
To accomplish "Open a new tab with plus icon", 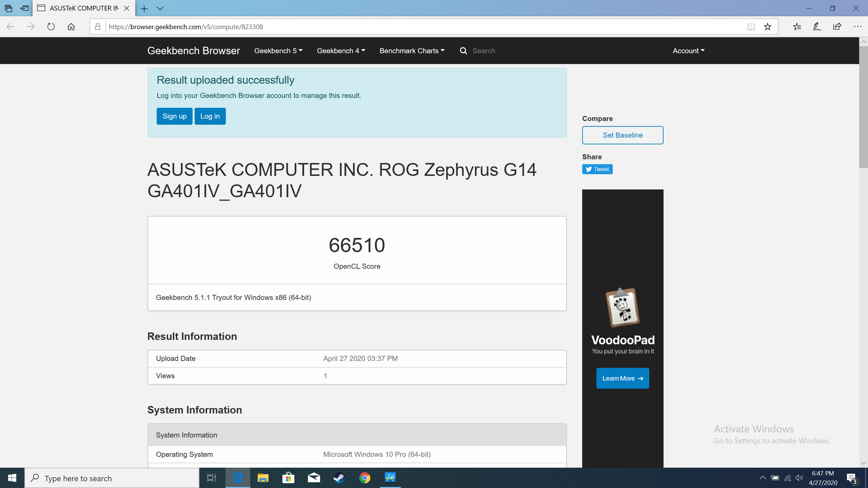I will (x=144, y=8).
